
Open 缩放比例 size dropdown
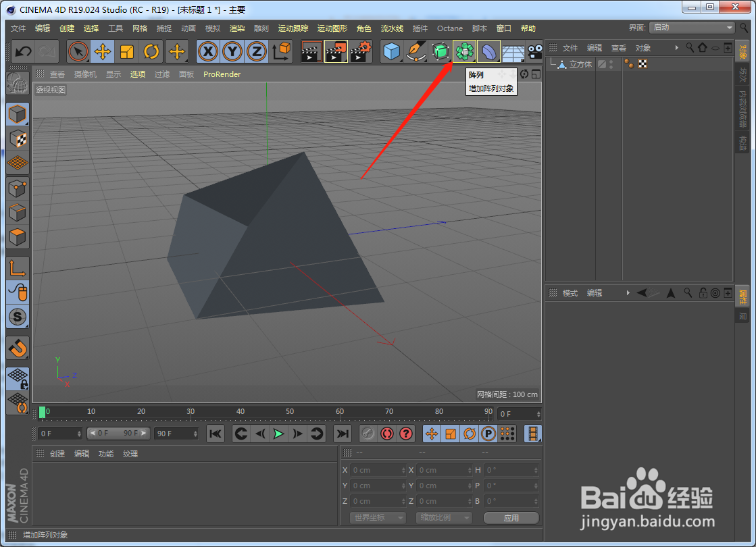coord(443,517)
